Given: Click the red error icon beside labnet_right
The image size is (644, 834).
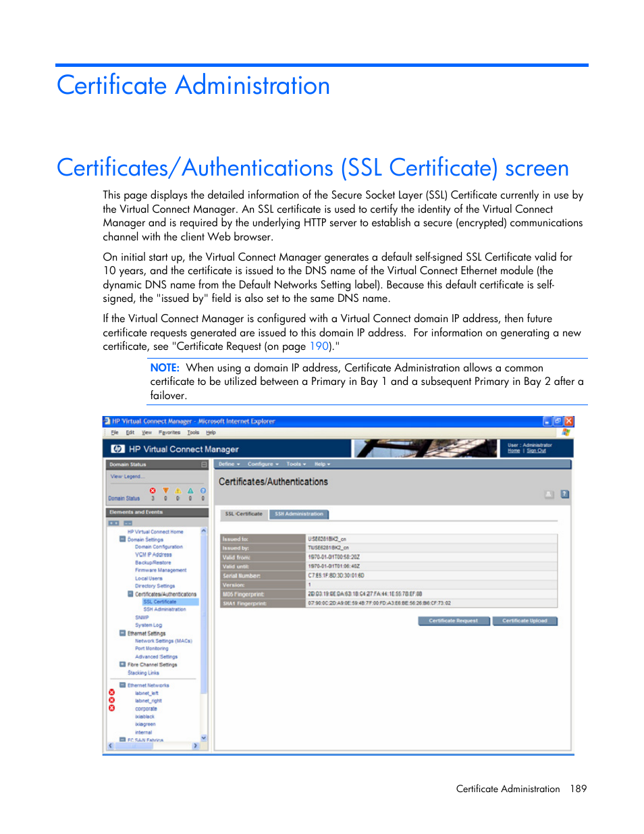Looking at the screenshot, I should coord(112,700).
